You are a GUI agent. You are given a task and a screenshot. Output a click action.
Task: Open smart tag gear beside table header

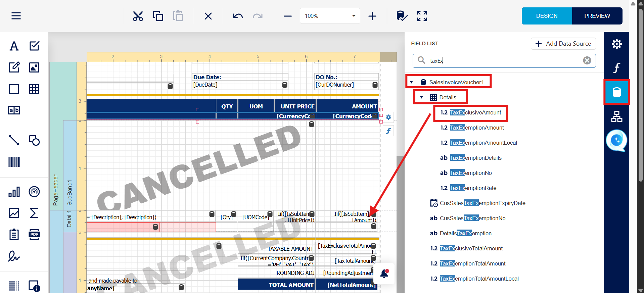(388, 117)
